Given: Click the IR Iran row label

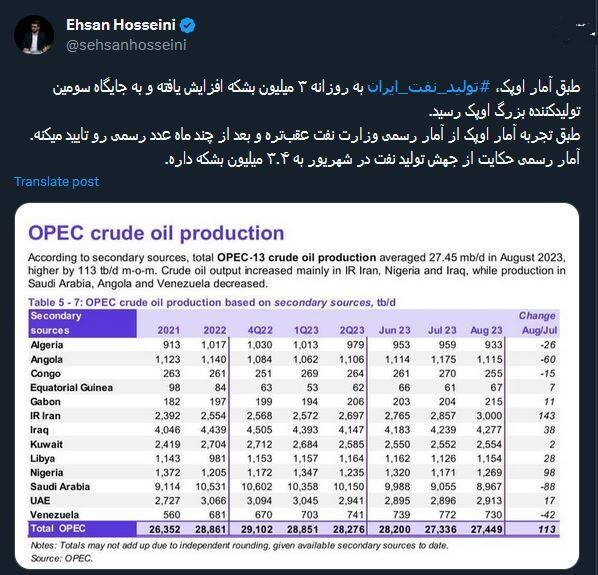Looking at the screenshot, I should click(45, 416).
